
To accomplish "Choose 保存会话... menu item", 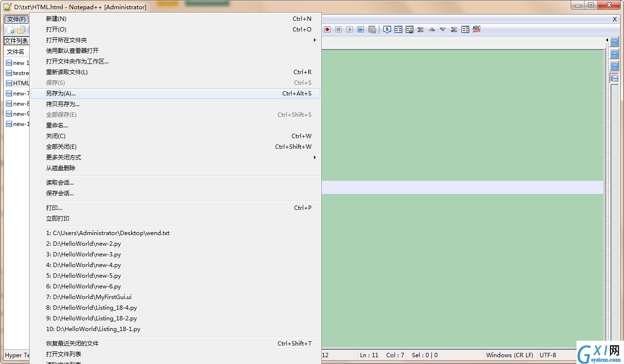I will click(x=175, y=193).
